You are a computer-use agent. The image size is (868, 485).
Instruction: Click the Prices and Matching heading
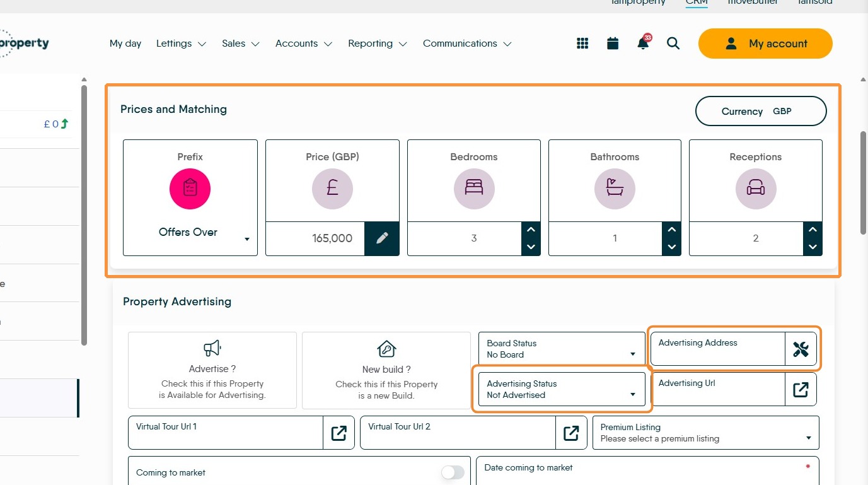tap(173, 109)
